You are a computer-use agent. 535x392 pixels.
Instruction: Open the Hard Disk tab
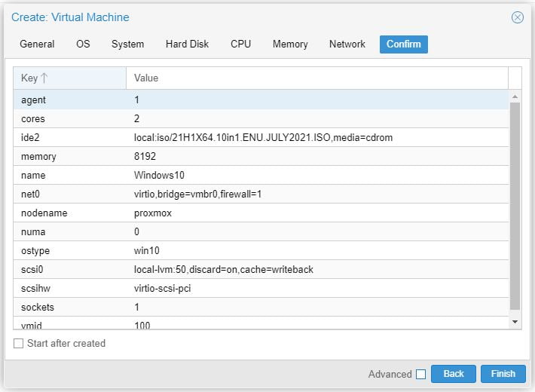(x=187, y=44)
